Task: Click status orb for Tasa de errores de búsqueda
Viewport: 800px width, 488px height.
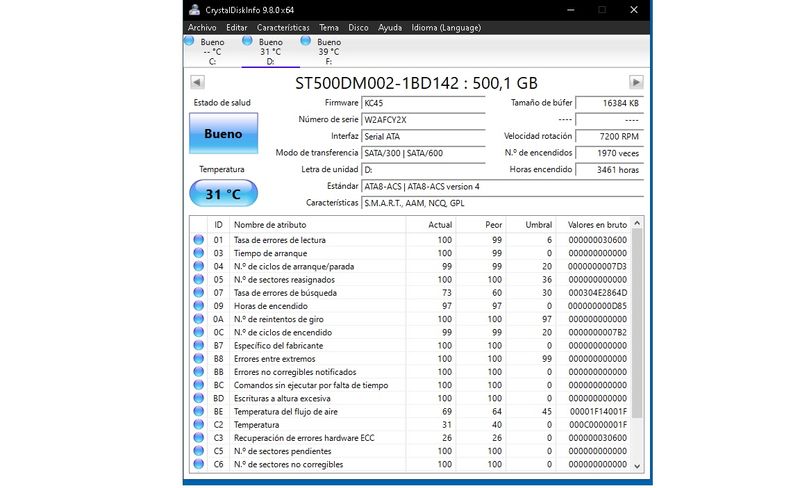Action: click(x=198, y=292)
